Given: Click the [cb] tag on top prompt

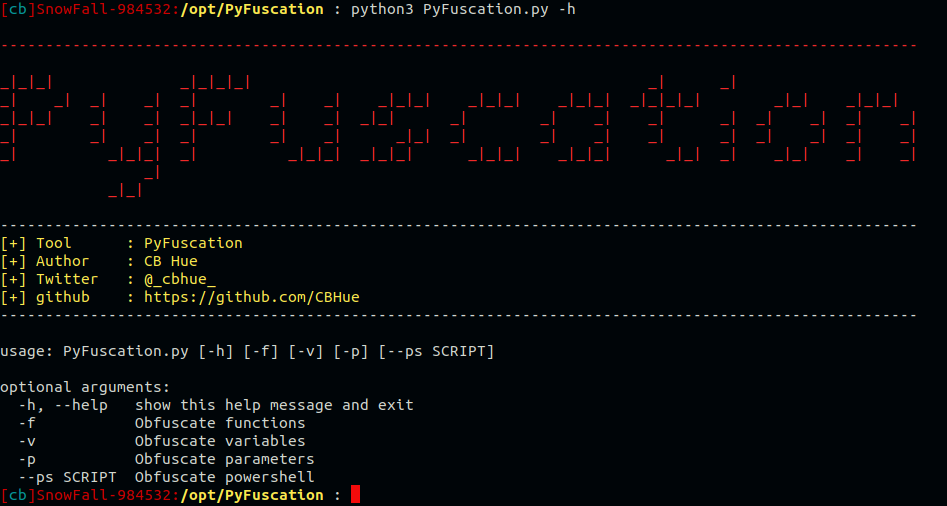Looking at the screenshot, I should (18, 9).
